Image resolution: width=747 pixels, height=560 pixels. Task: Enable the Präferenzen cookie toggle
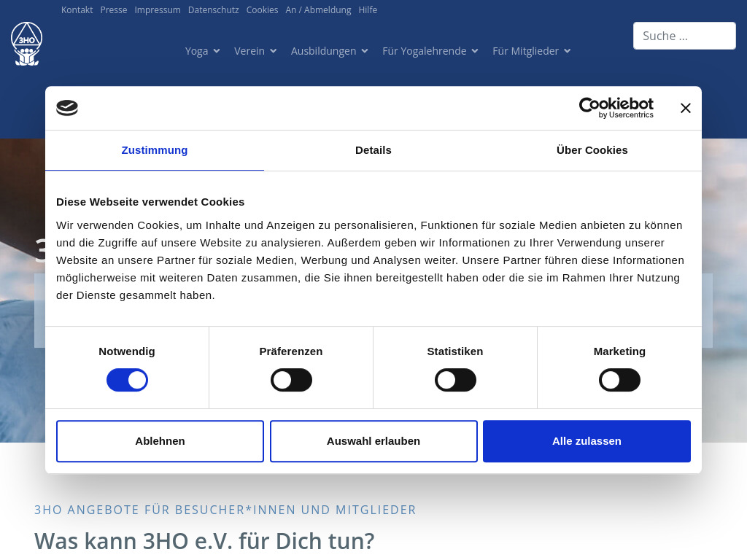291,379
